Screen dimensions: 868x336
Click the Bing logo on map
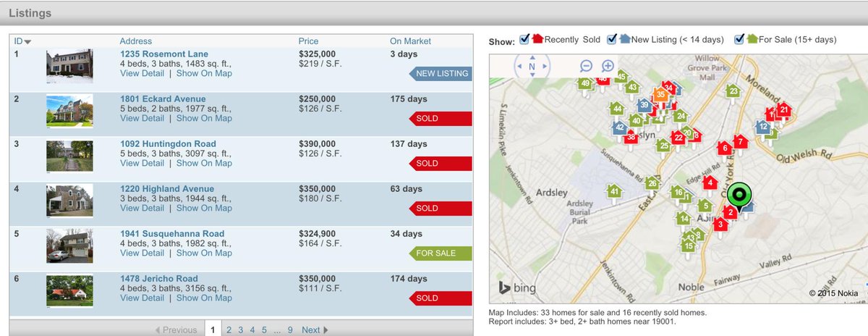[x=516, y=288]
